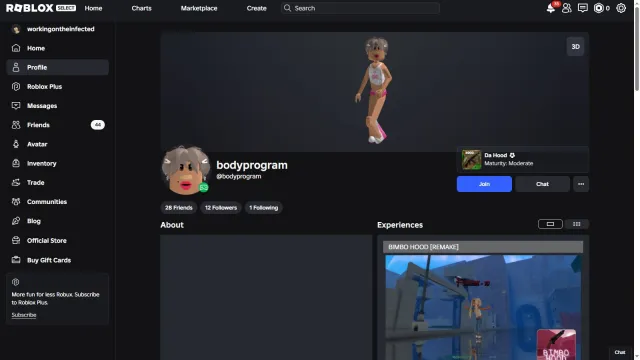
Task: Click the Blog icon in the sidebar
Action: (x=16, y=221)
